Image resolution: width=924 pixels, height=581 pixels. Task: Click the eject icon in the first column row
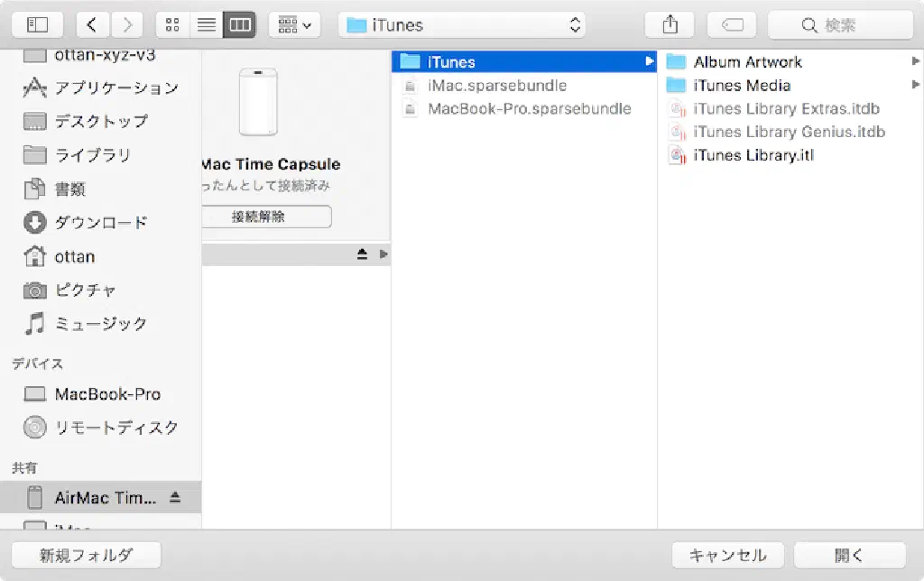pos(362,255)
